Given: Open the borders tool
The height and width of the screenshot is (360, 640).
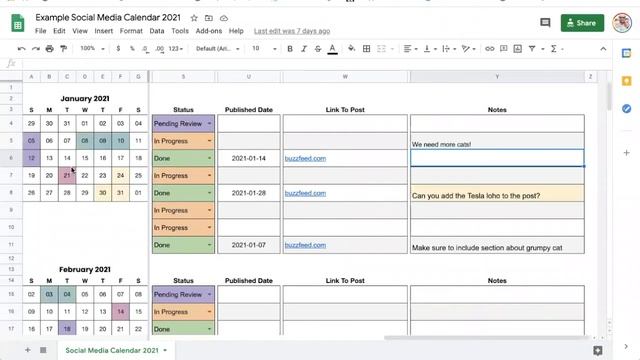Looking at the screenshot, I should [367, 49].
